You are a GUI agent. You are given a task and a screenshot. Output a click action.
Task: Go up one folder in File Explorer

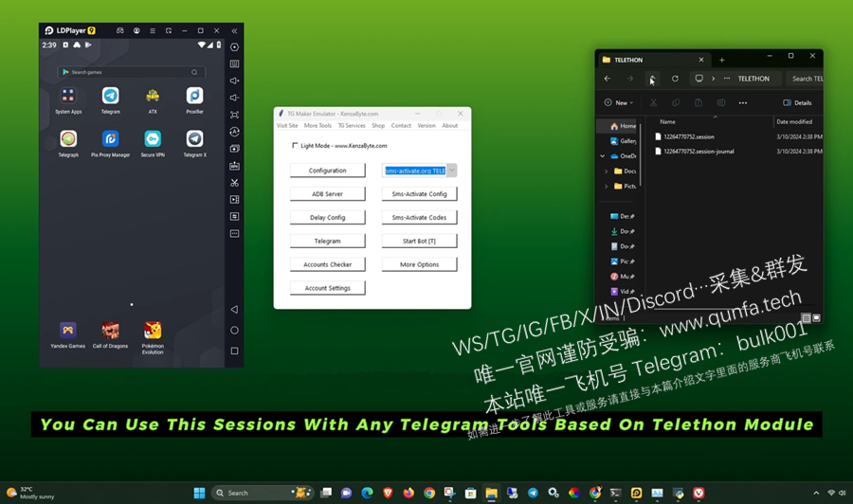pyautogui.click(x=652, y=79)
